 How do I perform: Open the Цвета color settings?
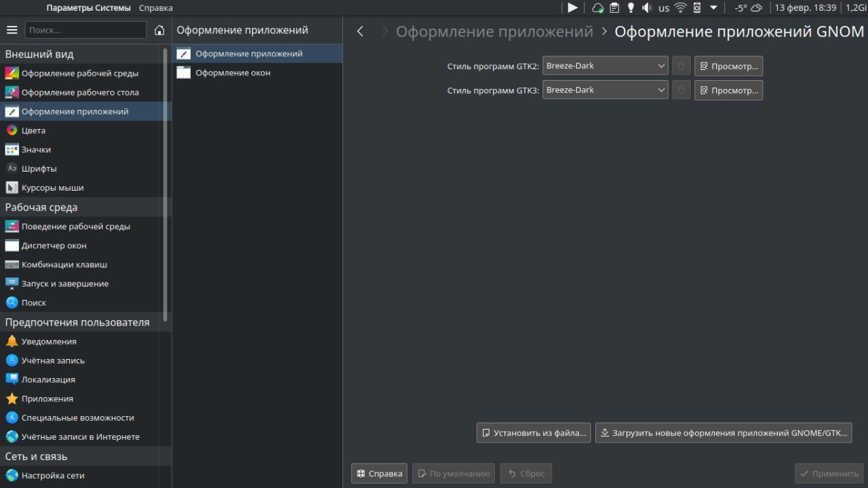point(85,130)
